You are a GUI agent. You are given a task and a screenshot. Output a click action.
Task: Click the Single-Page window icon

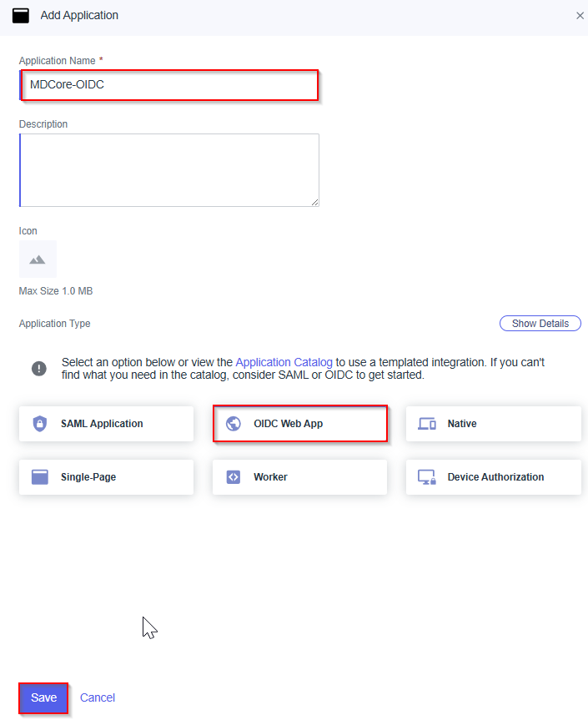coord(40,477)
